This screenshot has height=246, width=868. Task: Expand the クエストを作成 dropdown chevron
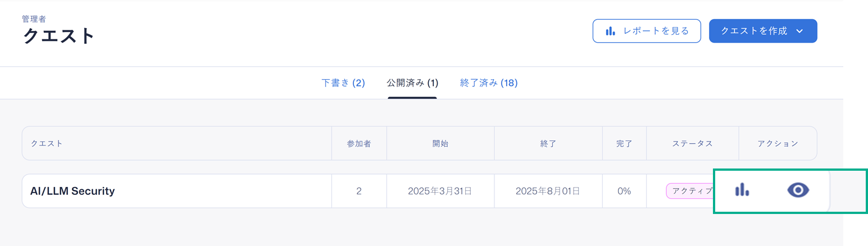point(799,31)
